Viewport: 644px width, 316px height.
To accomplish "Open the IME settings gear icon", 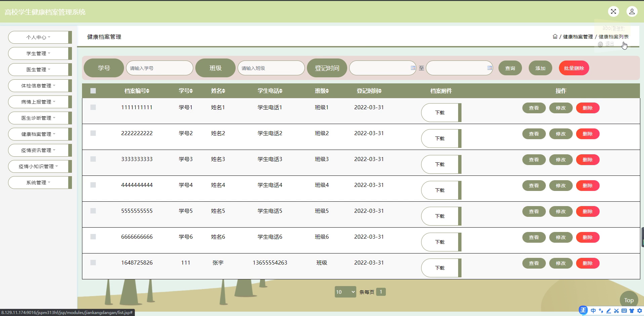I will [639, 311].
